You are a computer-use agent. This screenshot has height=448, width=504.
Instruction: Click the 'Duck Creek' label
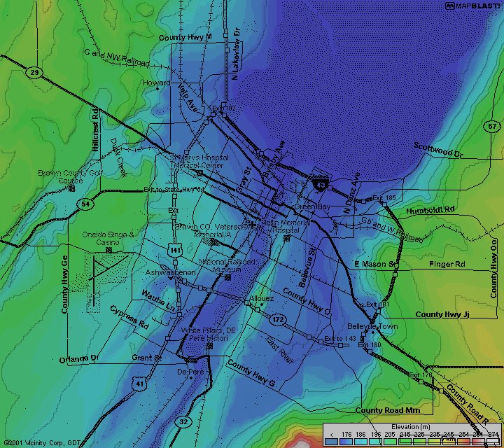click(118, 157)
